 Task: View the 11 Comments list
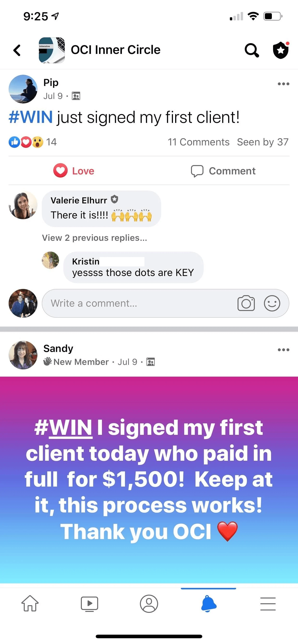coord(198,142)
